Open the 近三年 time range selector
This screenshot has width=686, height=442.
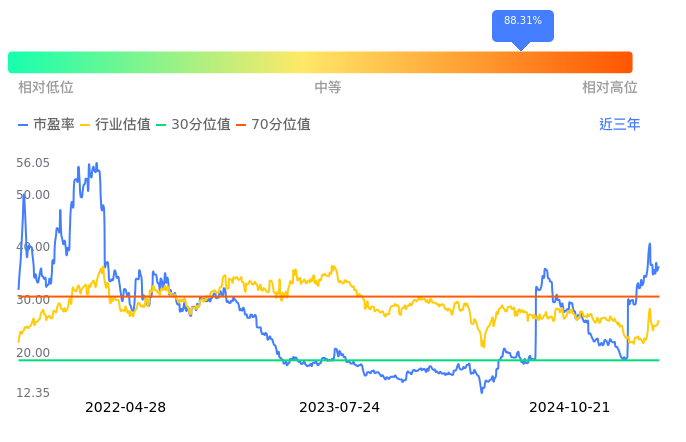click(619, 125)
